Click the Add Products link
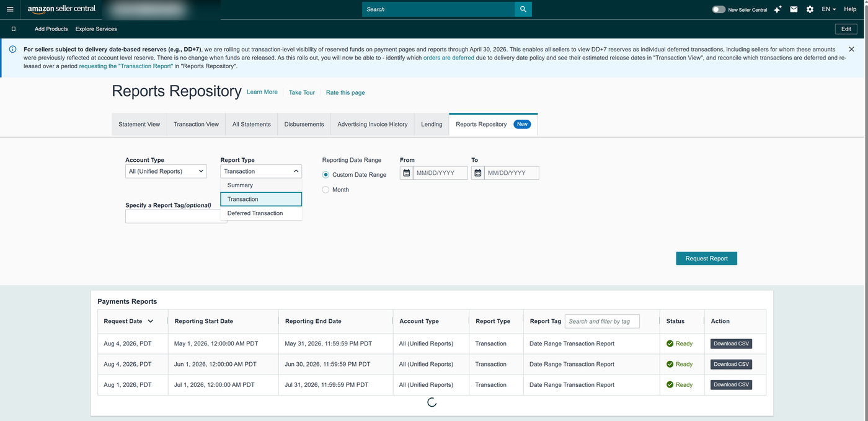 coord(51,29)
